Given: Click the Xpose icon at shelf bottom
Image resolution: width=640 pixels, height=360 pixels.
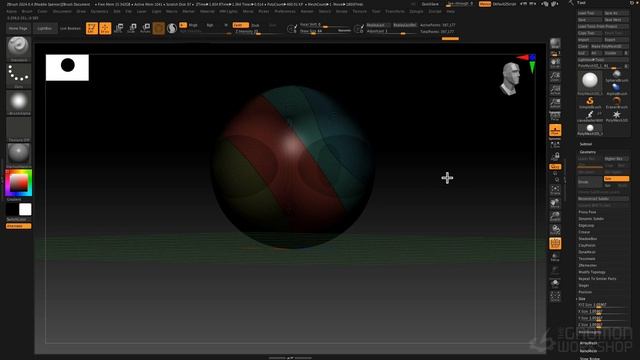Looking at the screenshot, I should coord(555,296).
